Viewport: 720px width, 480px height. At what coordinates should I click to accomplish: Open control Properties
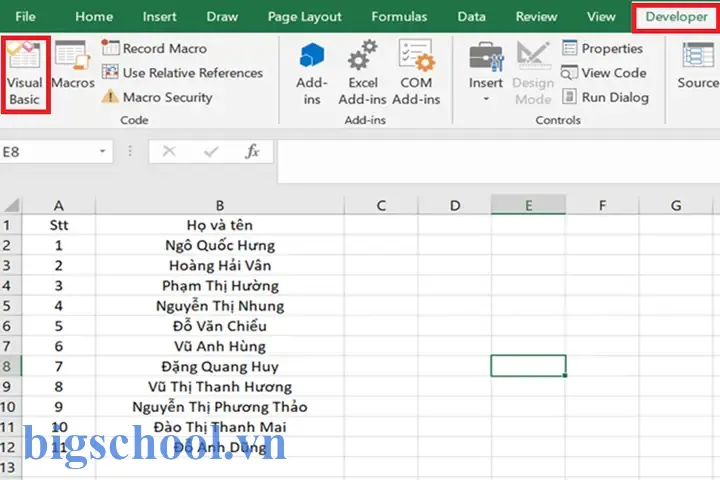[602, 48]
